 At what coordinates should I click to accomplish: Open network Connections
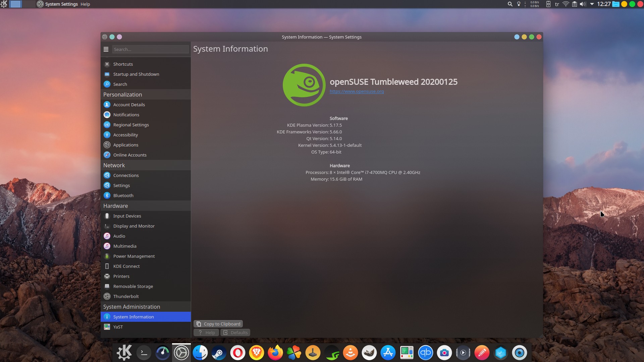pyautogui.click(x=146, y=175)
